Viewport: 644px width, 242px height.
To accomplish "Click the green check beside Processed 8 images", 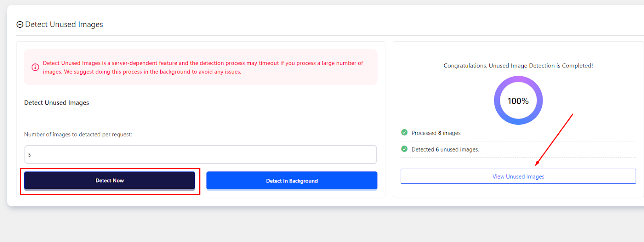I will click(x=405, y=132).
